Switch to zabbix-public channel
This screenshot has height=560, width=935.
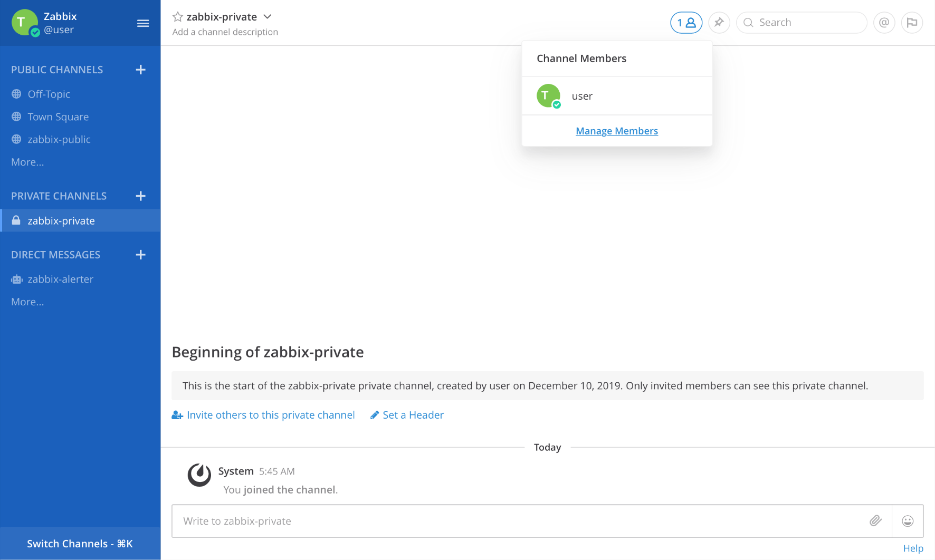click(x=59, y=140)
